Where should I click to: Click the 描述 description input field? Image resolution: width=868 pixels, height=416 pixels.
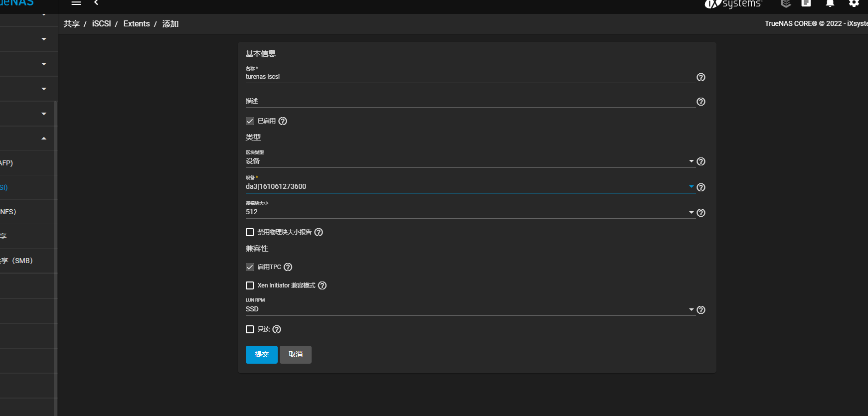[x=470, y=101]
